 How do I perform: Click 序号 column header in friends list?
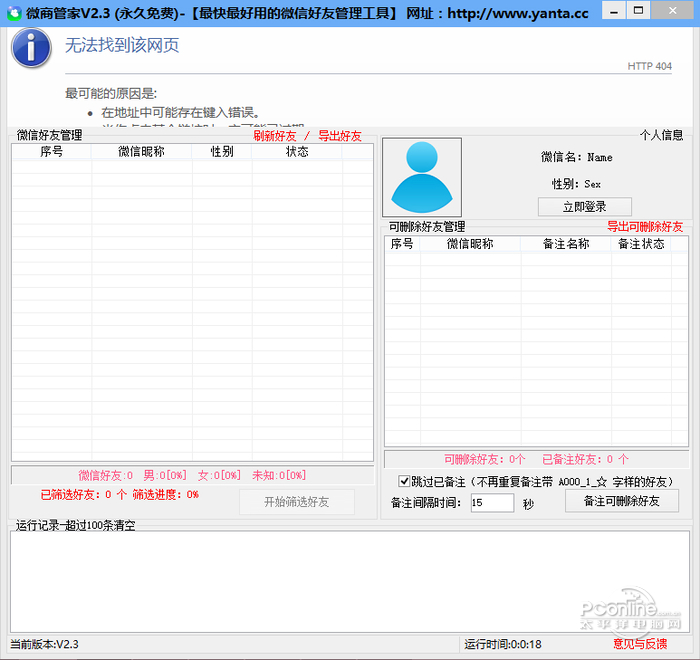(51, 151)
